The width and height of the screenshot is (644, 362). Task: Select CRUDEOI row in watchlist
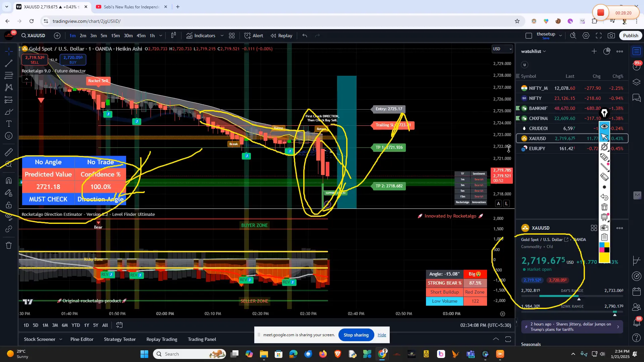(x=572, y=128)
